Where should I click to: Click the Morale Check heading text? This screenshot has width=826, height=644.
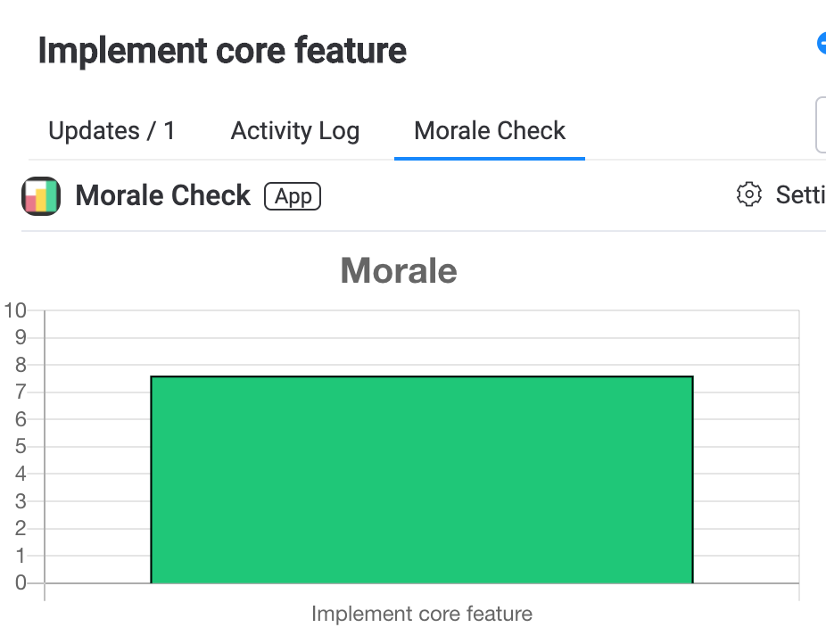163,195
